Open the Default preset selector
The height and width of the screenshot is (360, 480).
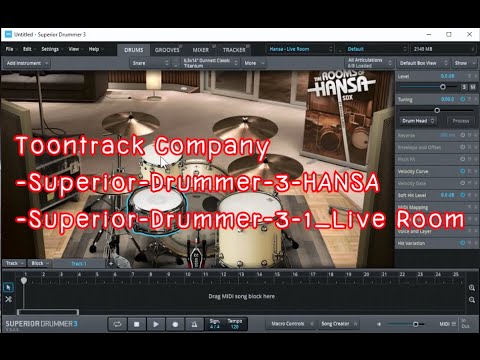tap(376, 49)
